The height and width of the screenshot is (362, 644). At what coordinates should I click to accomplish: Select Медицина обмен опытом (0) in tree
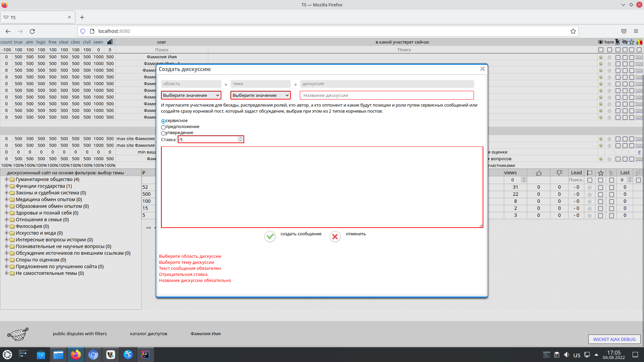click(x=49, y=199)
